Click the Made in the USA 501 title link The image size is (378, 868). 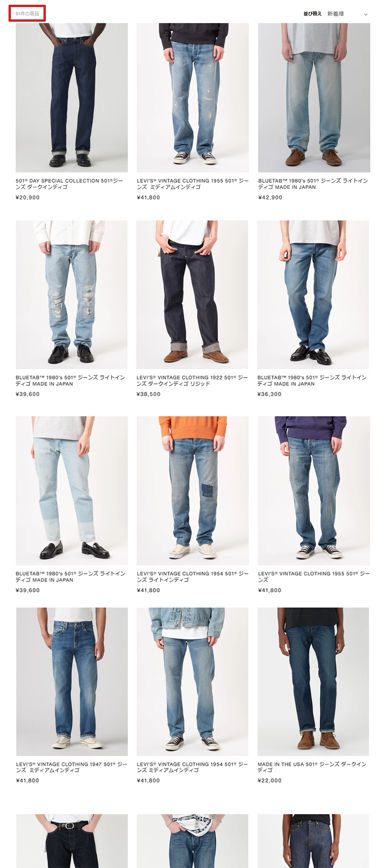[x=312, y=767]
